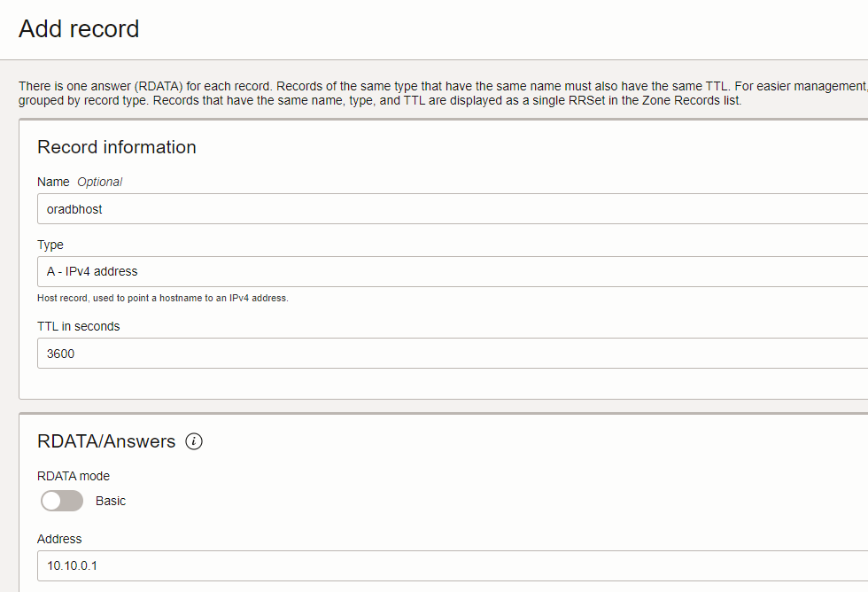
Task: Toggle RDATA mode from Basic to Advanced
Action: tap(61, 501)
